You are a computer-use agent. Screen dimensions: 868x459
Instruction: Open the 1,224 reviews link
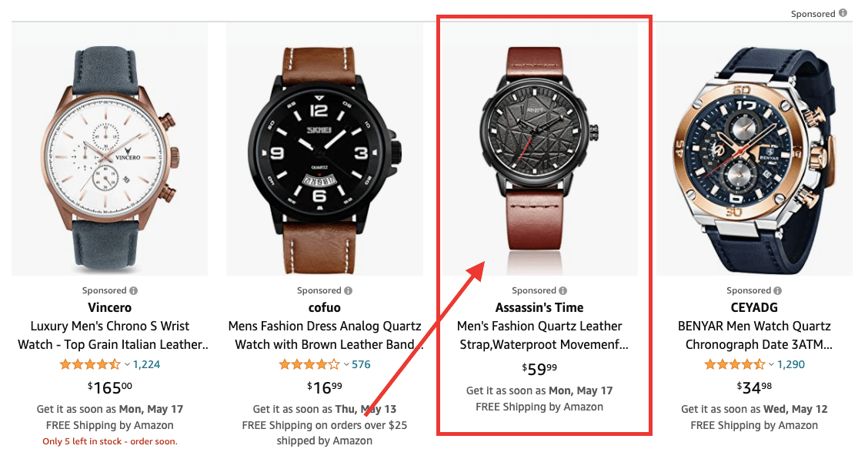point(147,365)
